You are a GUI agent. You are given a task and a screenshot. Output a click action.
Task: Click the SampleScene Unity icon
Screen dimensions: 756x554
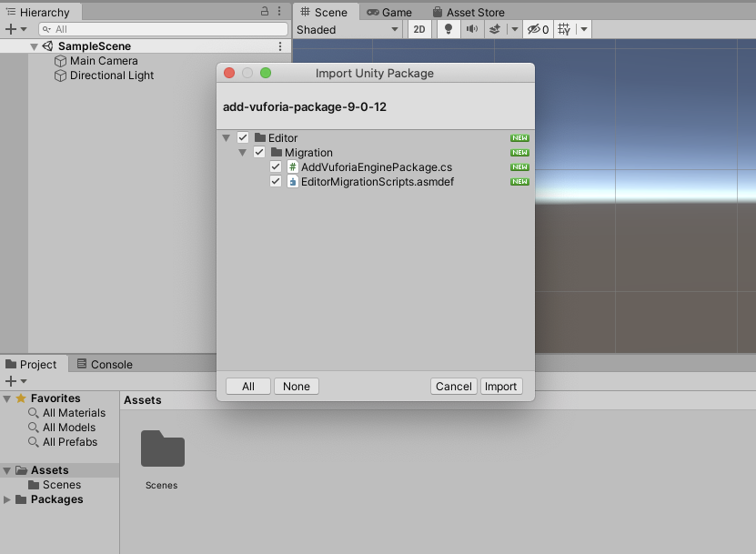coord(47,46)
